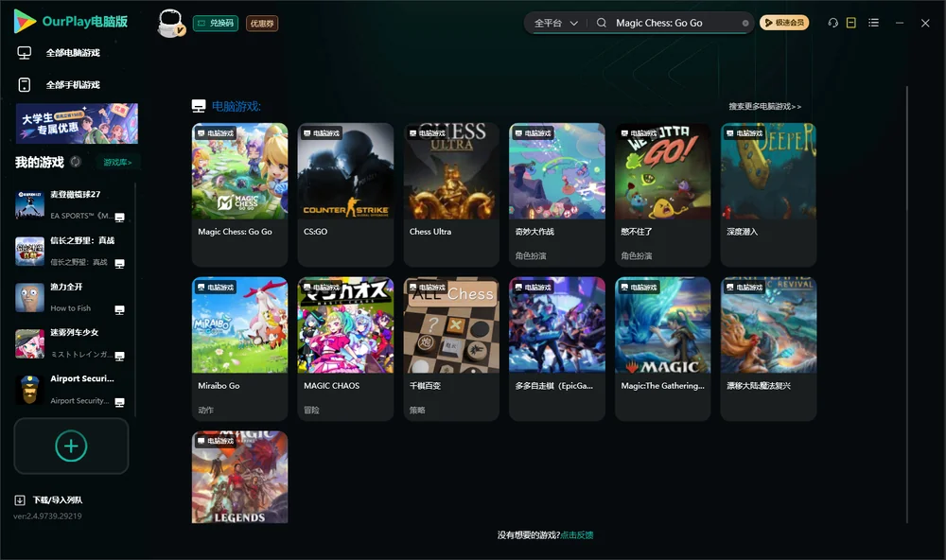
Task: Open customer support headset icon
Action: 833,23
